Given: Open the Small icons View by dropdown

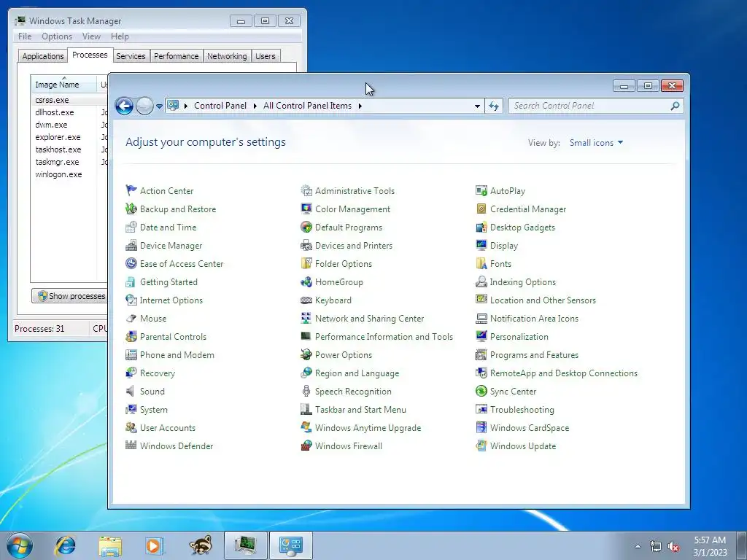Looking at the screenshot, I should [x=596, y=142].
